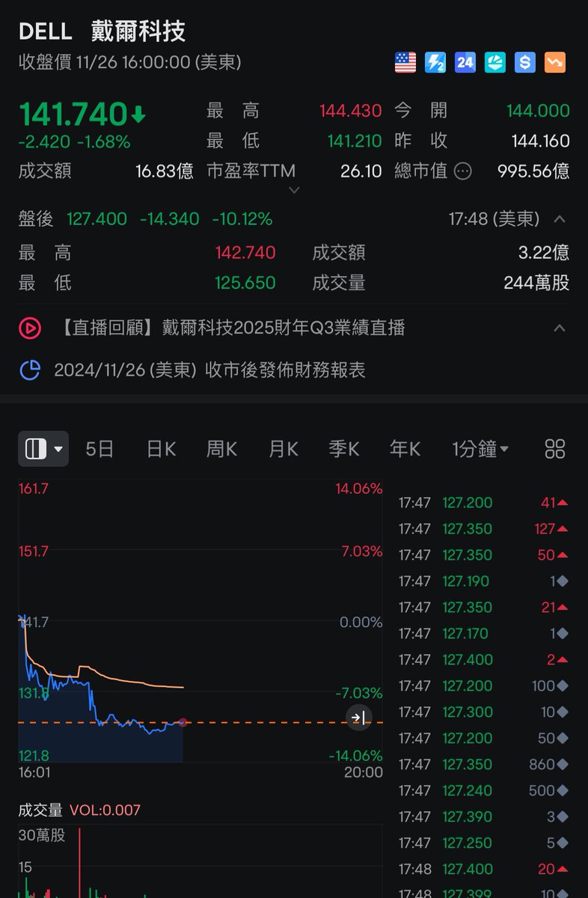Viewport: 588px width, 898px height.
Task: Switch to the 季K chart tab
Action: click(344, 449)
